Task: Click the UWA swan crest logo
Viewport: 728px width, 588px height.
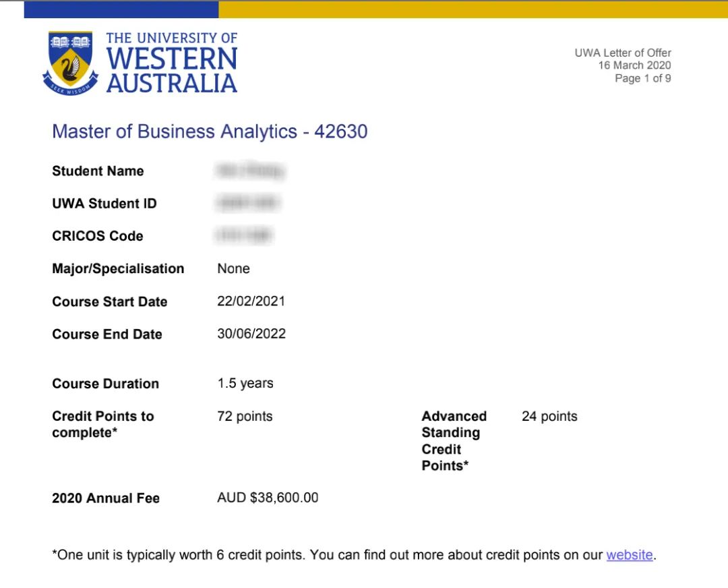Action: point(70,63)
